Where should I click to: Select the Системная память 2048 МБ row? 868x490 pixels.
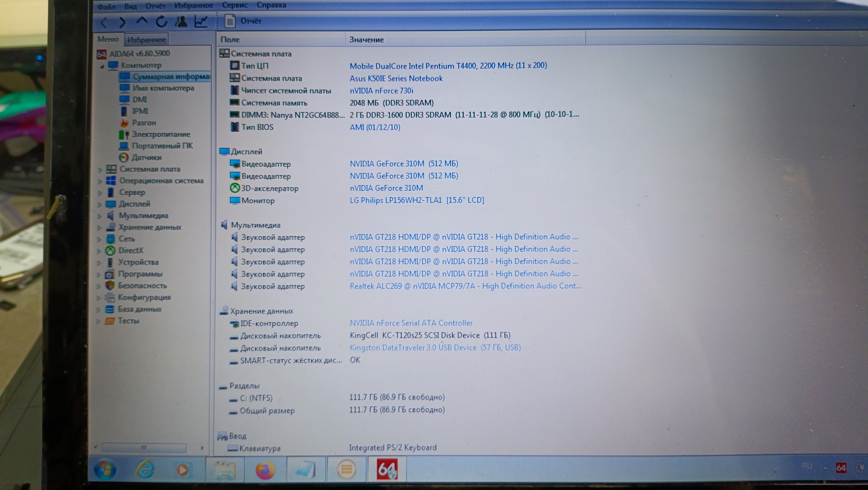coord(332,103)
